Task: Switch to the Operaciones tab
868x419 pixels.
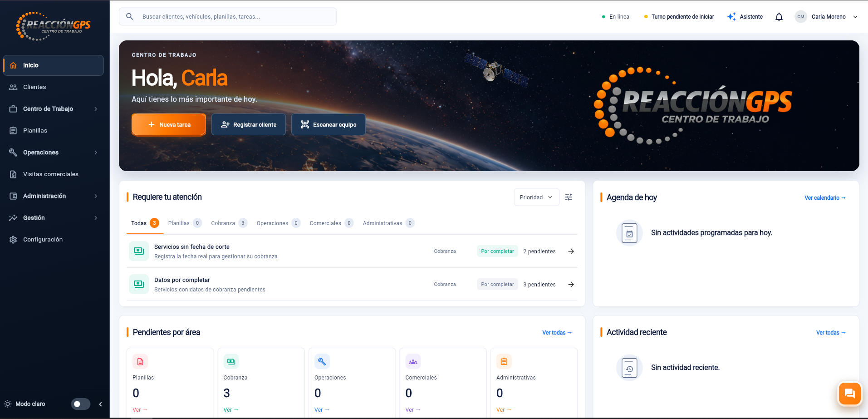Action: [278, 223]
